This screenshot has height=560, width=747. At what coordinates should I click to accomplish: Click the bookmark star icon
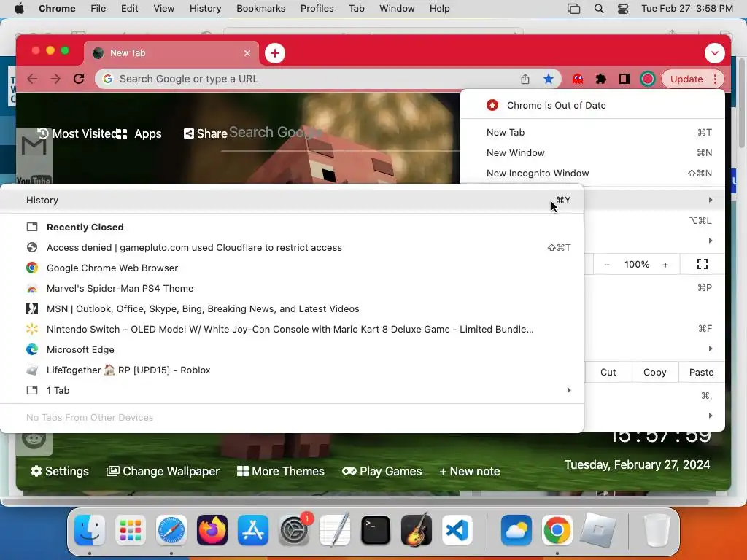click(x=549, y=79)
